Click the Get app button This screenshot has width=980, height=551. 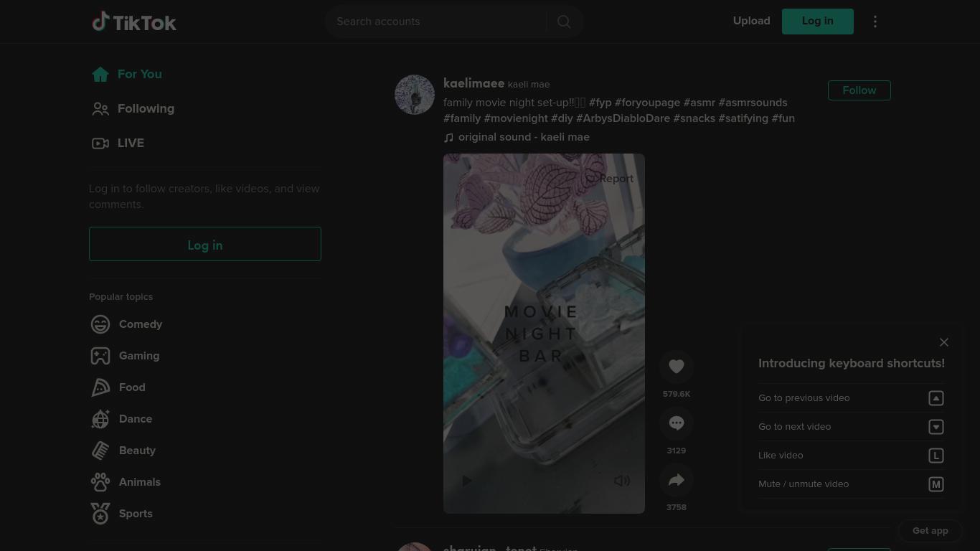point(930,531)
